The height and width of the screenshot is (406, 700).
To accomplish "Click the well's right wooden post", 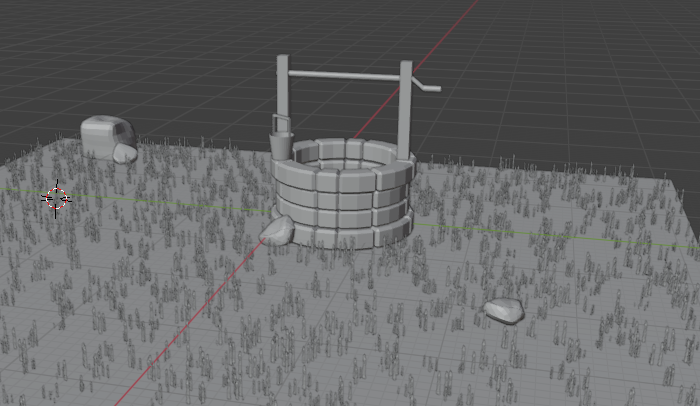I will tap(405, 110).
